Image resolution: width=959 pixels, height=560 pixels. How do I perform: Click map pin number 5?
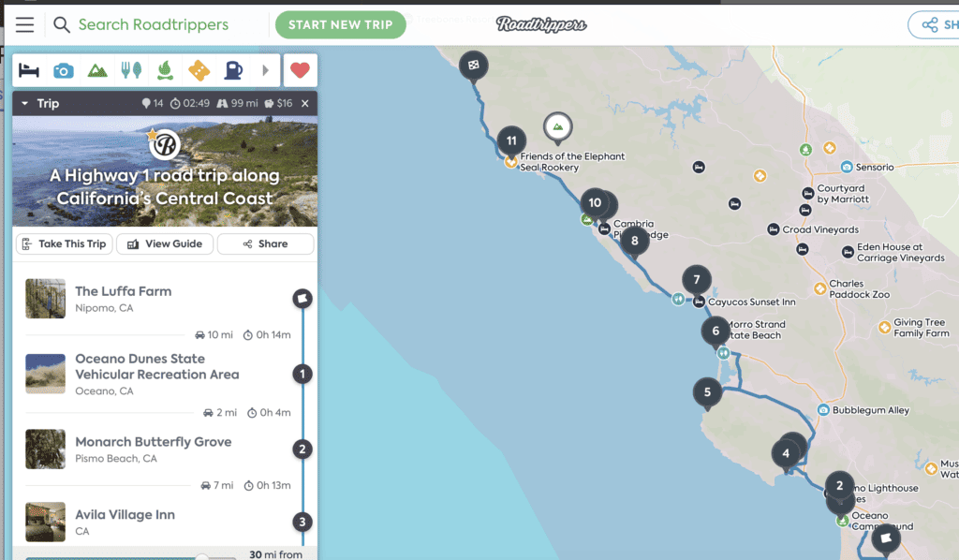coord(707,393)
